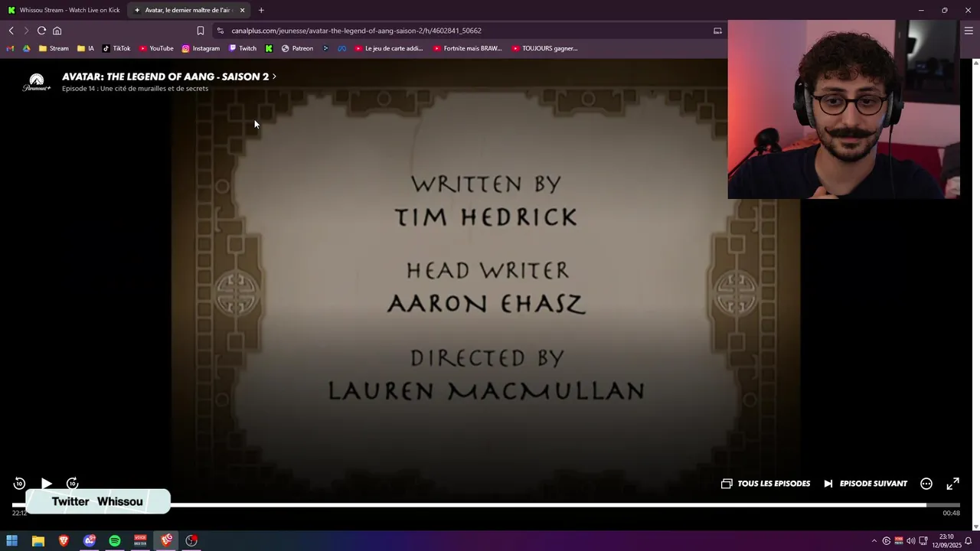
Task: Bookmark this page with bookmark icon
Action: tap(201, 31)
